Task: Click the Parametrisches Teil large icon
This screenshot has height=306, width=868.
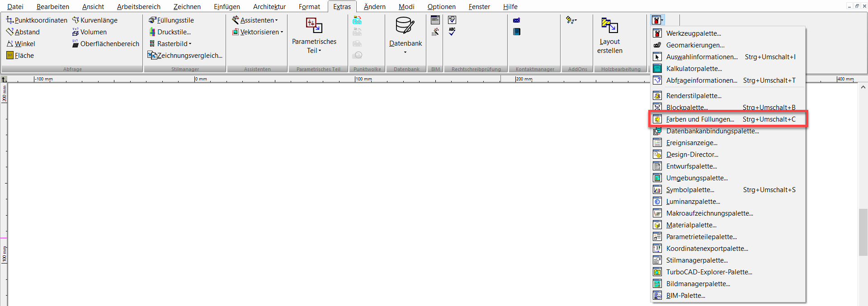Action: 314,26
